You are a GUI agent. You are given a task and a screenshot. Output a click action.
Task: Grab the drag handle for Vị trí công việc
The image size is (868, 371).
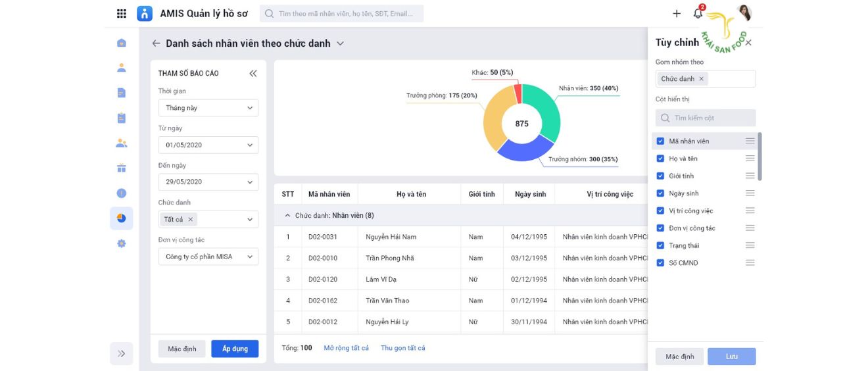coord(750,210)
